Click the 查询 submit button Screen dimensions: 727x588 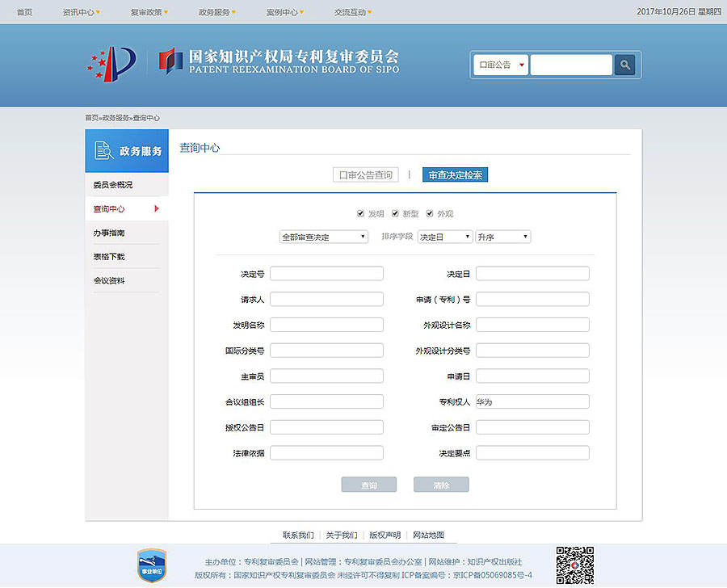tap(369, 485)
